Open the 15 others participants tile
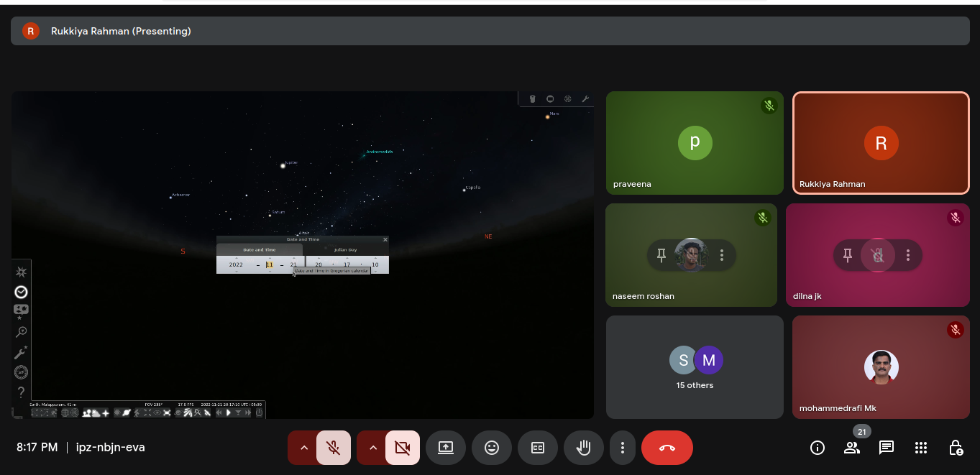This screenshot has height=475, width=980. (x=695, y=366)
